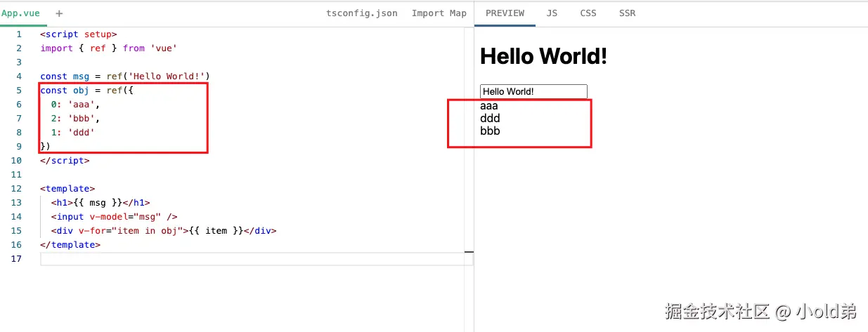This screenshot has height=332, width=868.
Task: Open the Import Map tab
Action: pyautogui.click(x=439, y=13)
